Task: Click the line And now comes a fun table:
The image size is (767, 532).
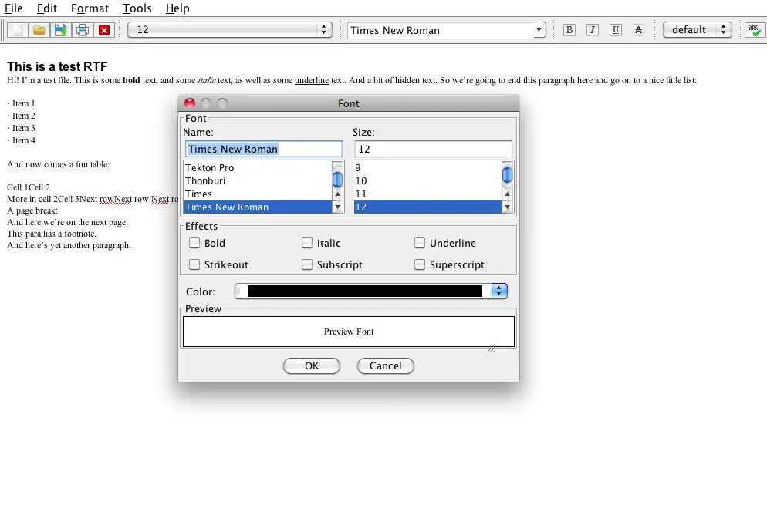Action: point(58,164)
